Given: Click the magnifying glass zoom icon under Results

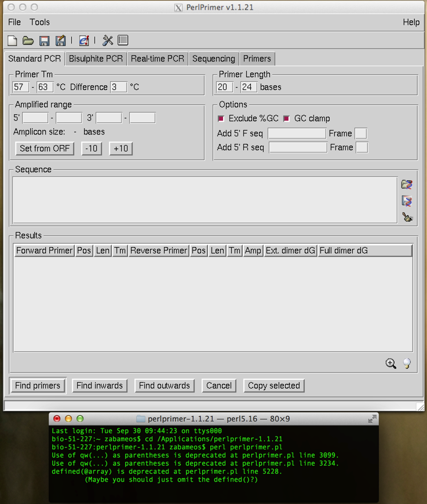Looking at the screenshot, I should 390,364.
